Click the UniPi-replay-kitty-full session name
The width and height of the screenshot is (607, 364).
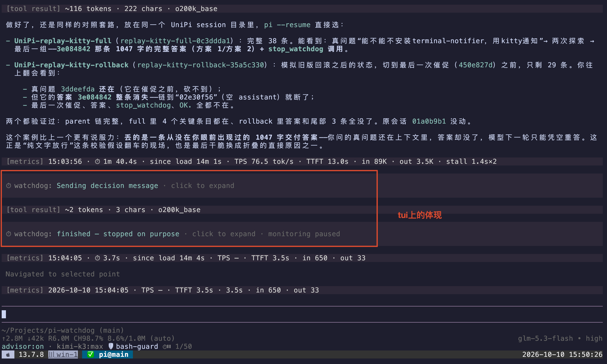coord(63,41)
